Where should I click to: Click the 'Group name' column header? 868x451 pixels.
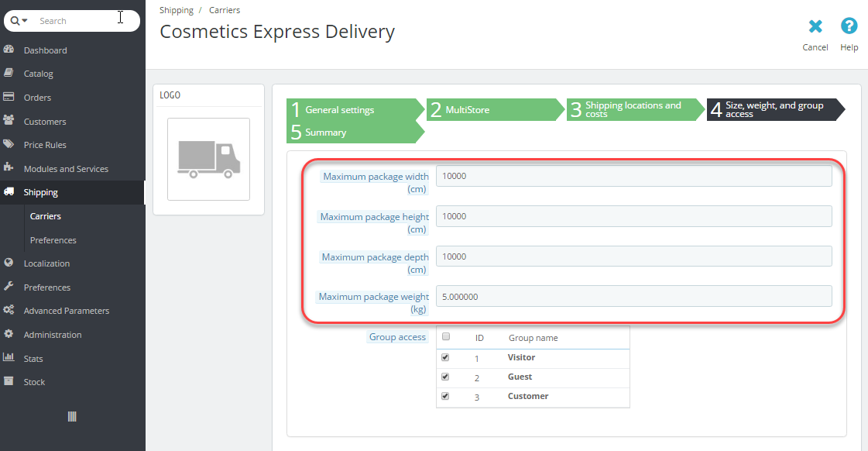[x=533, y=338]
